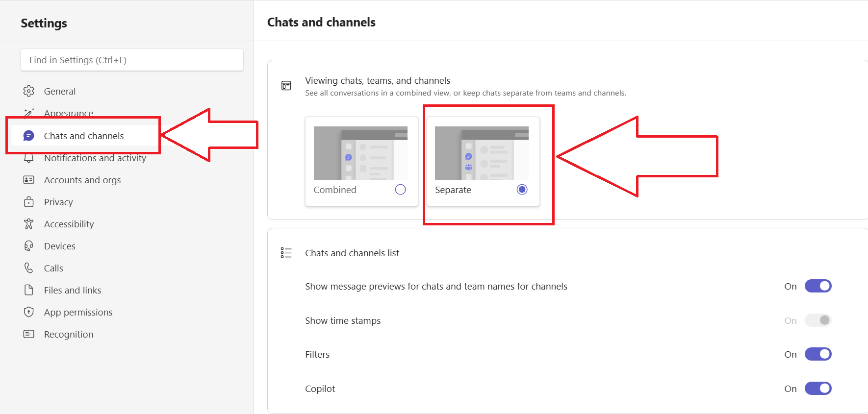Click "Copilot" setting label

[320, 389]
